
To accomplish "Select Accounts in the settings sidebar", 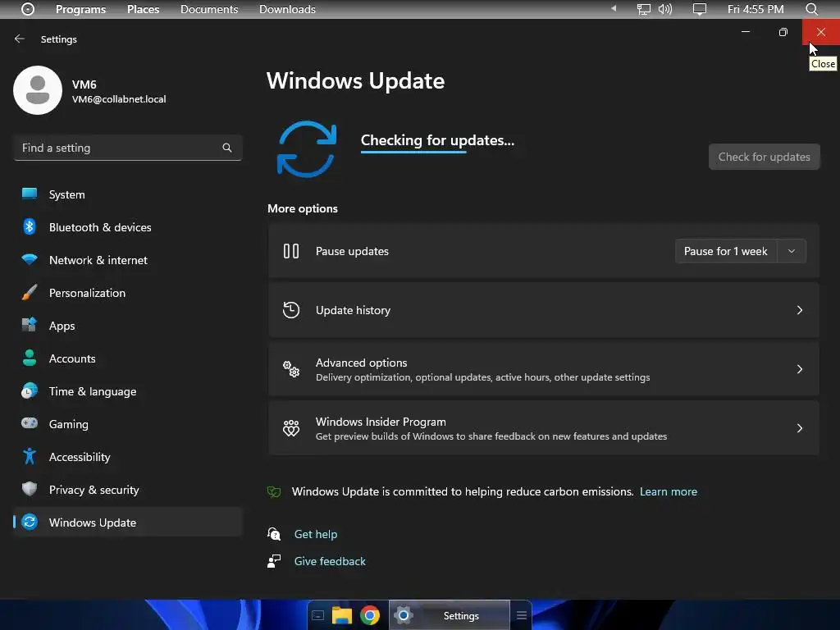I will (127, 358).
